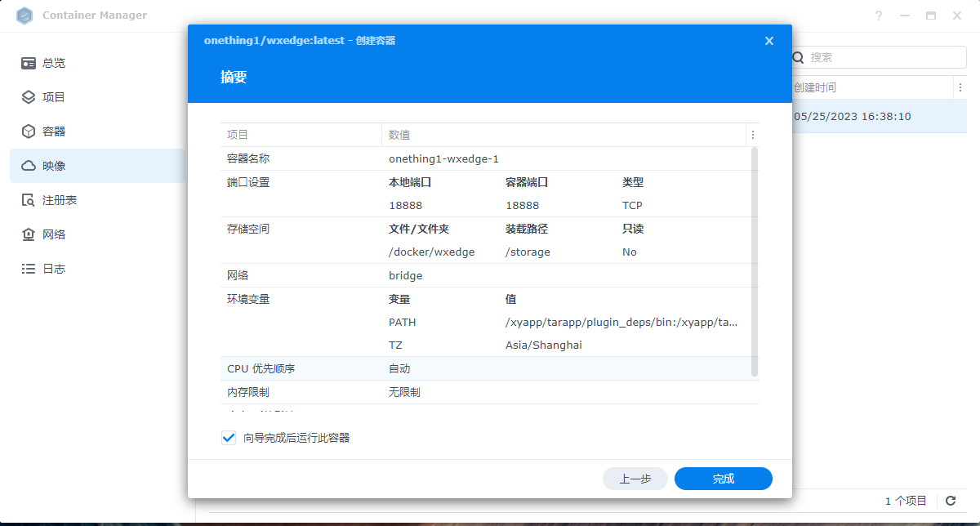The height and width of the screenshot is (526, 980).
Task: Click the 容器 cube sidebar icon
Action: click(29, 131)
